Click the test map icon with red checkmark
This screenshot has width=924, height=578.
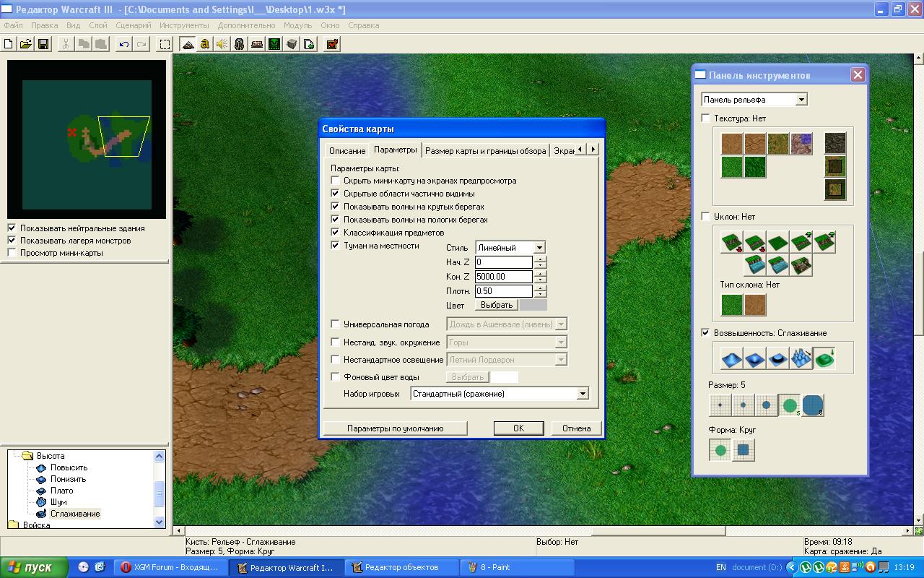click(x=332, y=44)
